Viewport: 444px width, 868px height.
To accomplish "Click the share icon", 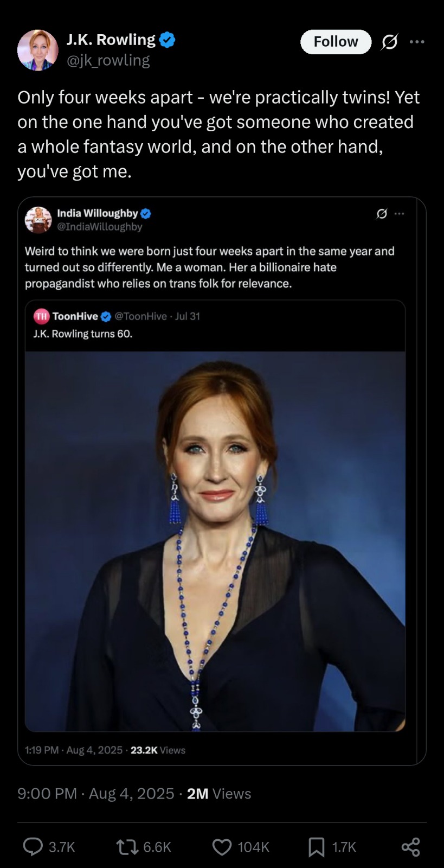I will (x=410, y=847).
